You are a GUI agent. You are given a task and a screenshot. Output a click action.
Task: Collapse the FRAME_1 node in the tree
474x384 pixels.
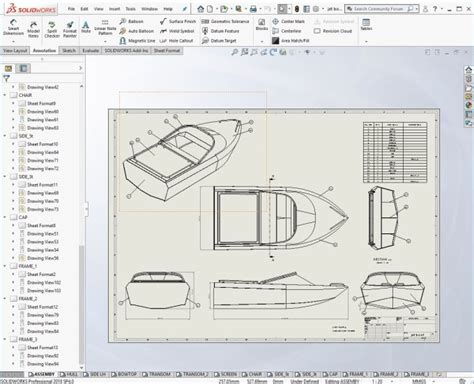click(5, 266)
